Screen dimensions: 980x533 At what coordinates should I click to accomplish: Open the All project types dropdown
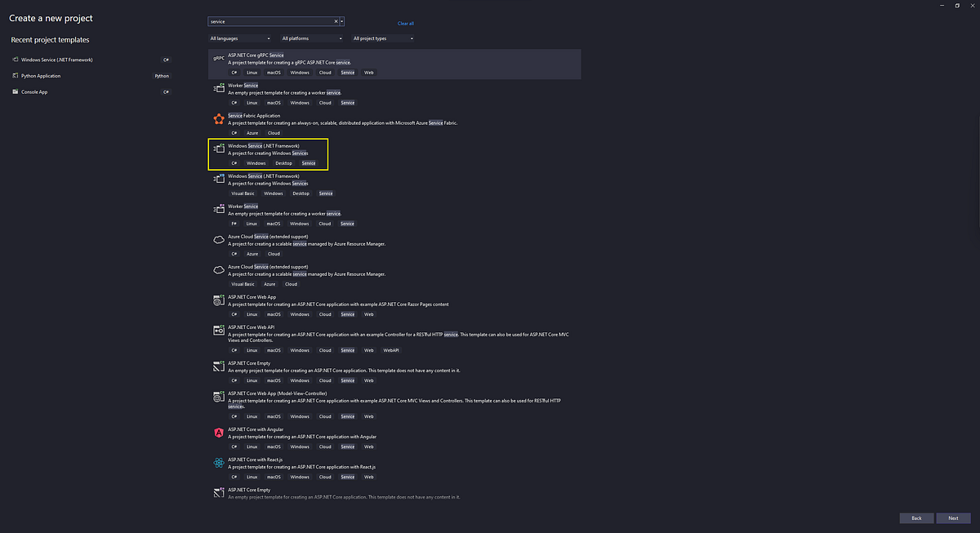point(381,38)
